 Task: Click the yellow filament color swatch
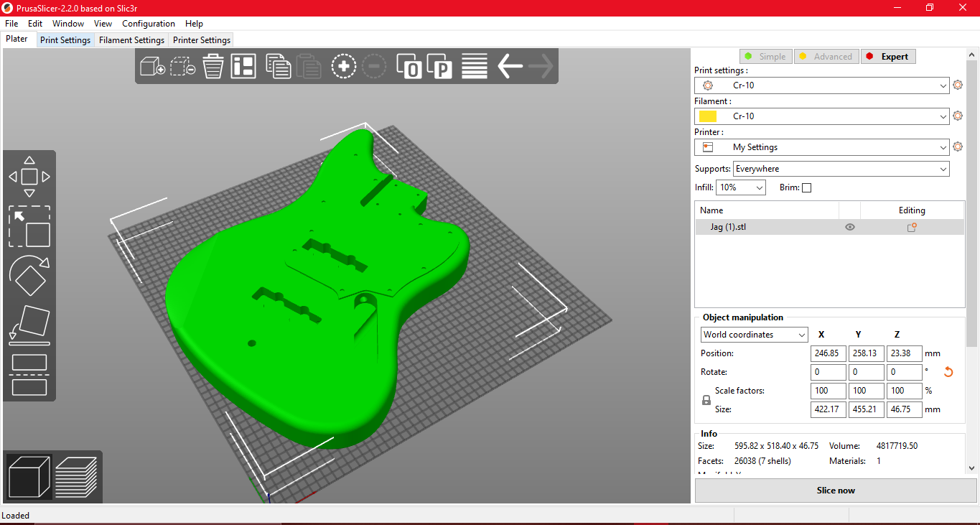[708, 116]
